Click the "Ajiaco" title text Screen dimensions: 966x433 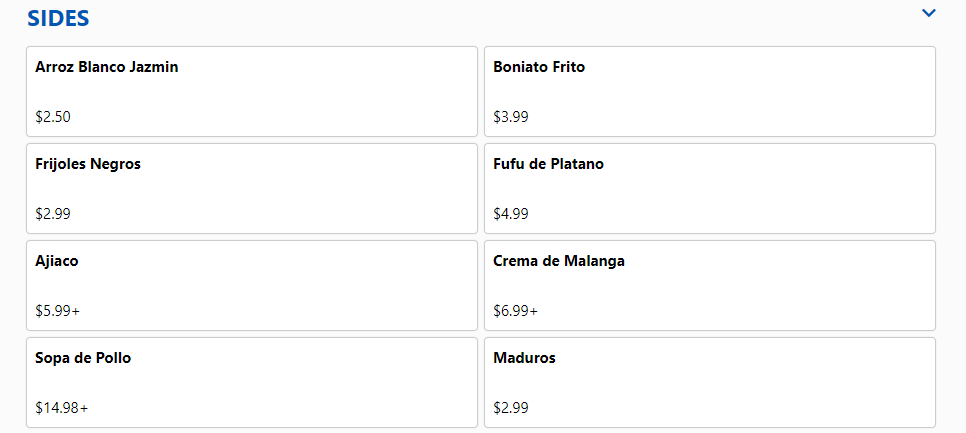[x=57, y=261]
